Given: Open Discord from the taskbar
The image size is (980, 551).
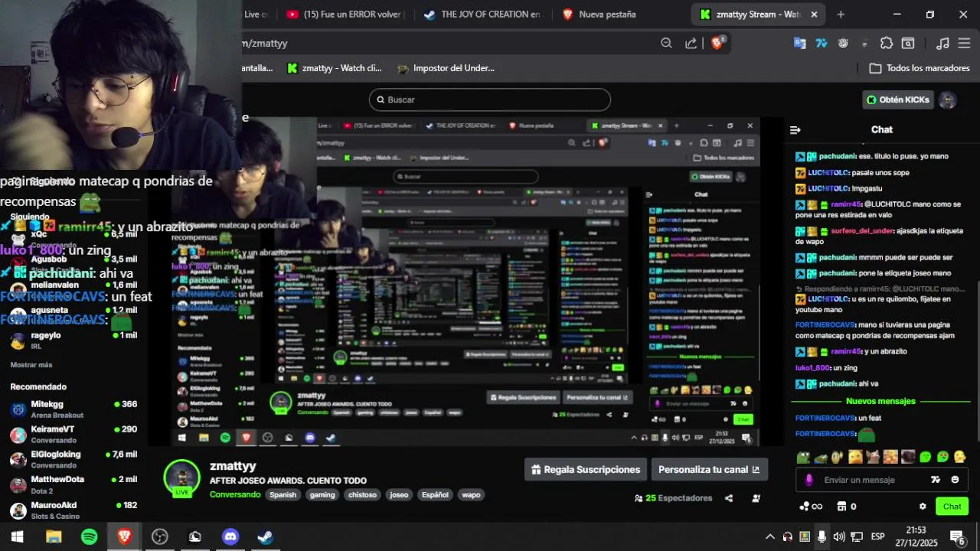Looking at the screenshot, I should [x=230, y=536].
